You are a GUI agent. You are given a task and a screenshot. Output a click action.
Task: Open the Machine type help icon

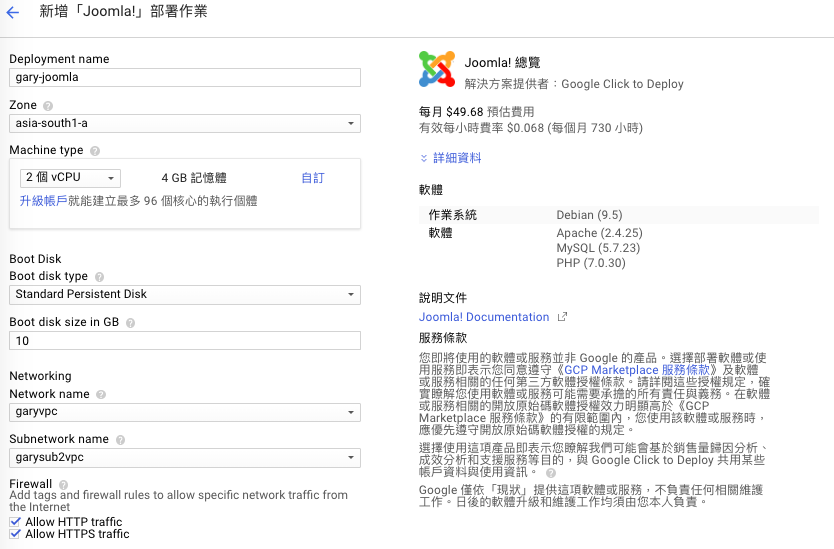tap(95, 151)
